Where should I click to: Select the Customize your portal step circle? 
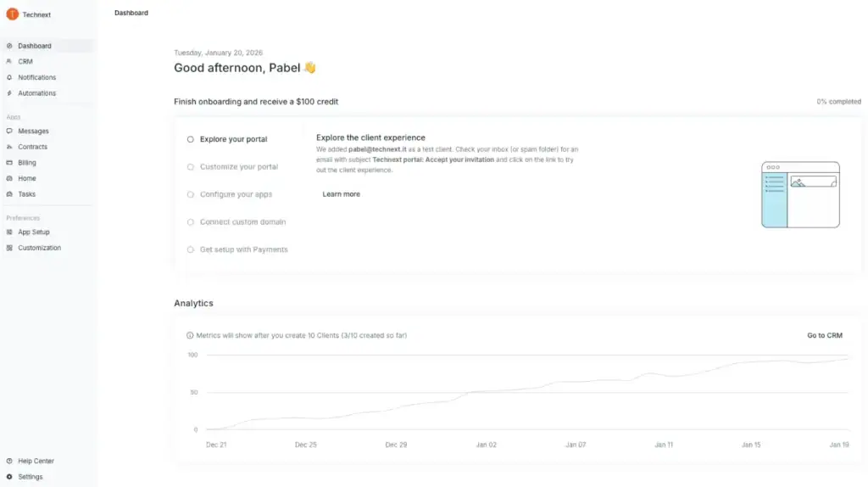coord(191,167)
